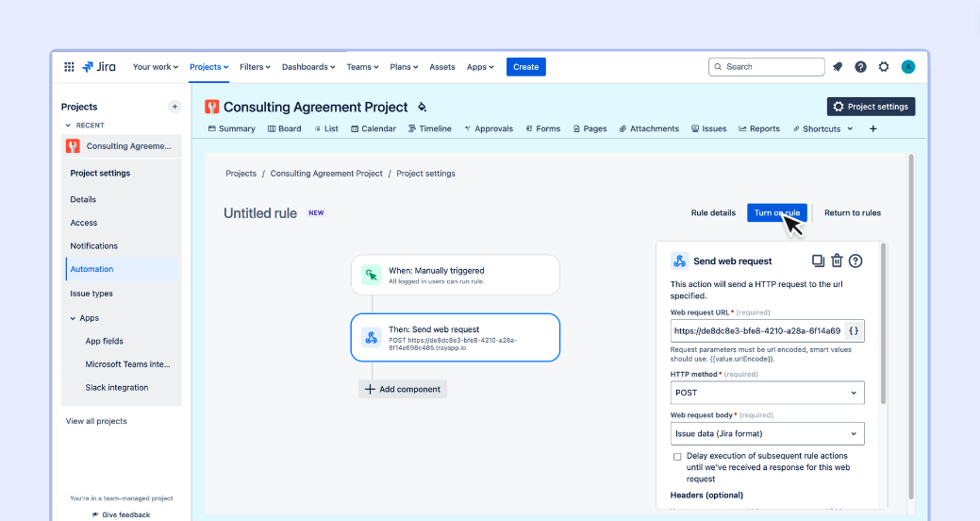
Task: Click the help icon in Send web request panel
Action: click(855, 261)
